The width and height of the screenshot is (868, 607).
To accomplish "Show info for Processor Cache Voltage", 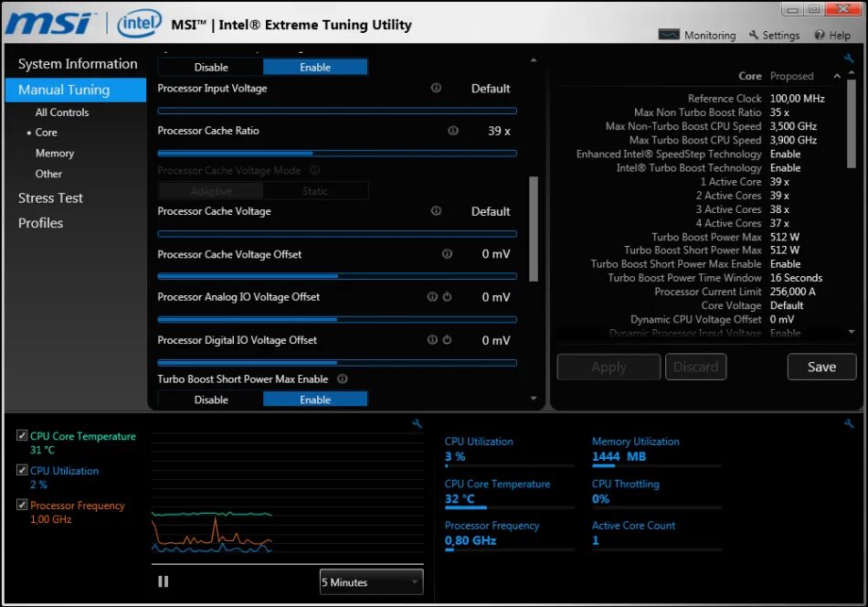I will (x=436, y=210).
